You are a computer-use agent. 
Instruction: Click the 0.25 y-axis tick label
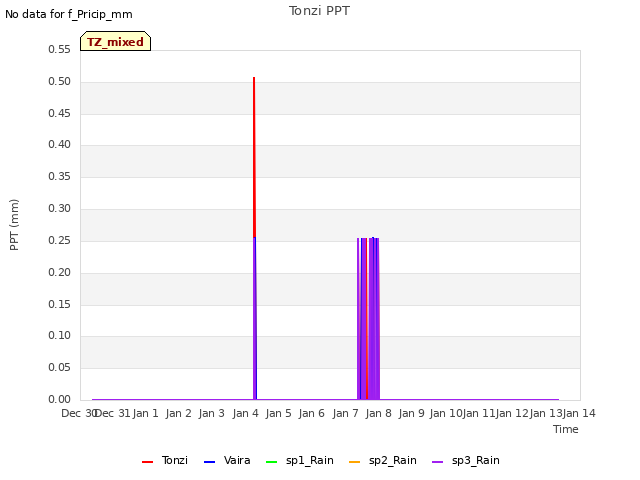pos(60,240)
